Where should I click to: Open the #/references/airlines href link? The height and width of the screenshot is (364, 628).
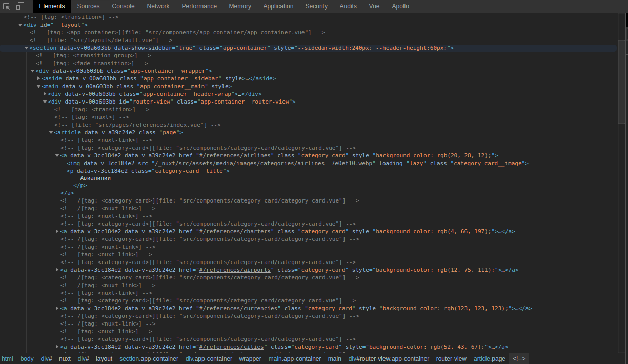pyautogui.click(x=236, y=155)
